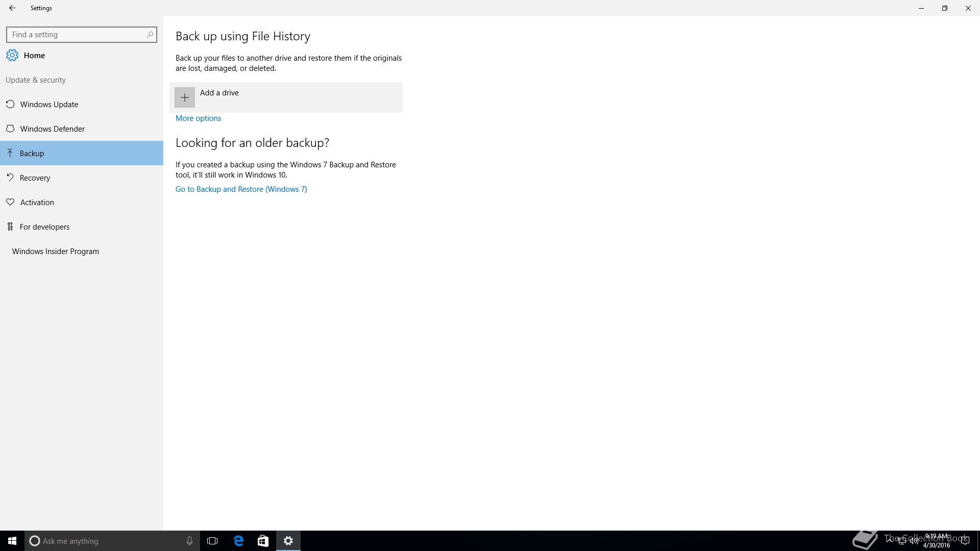Close the Settings window
980x551 pixels.
(x=968, y=8)
